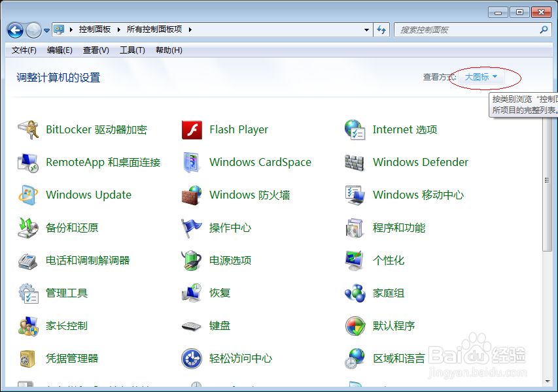Open the 帮助(H) menu
This screenshot has width=558, height=392.
pyautogui.click(x=169, y=50)
